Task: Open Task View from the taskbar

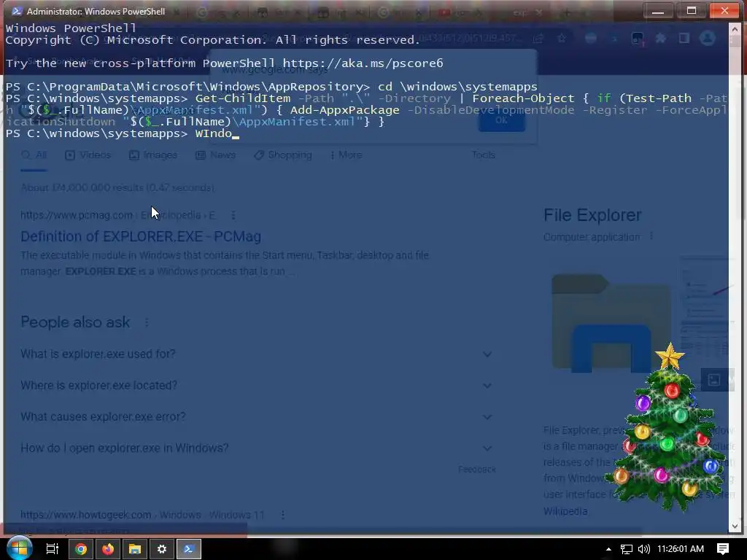Action: pos(52,549)
